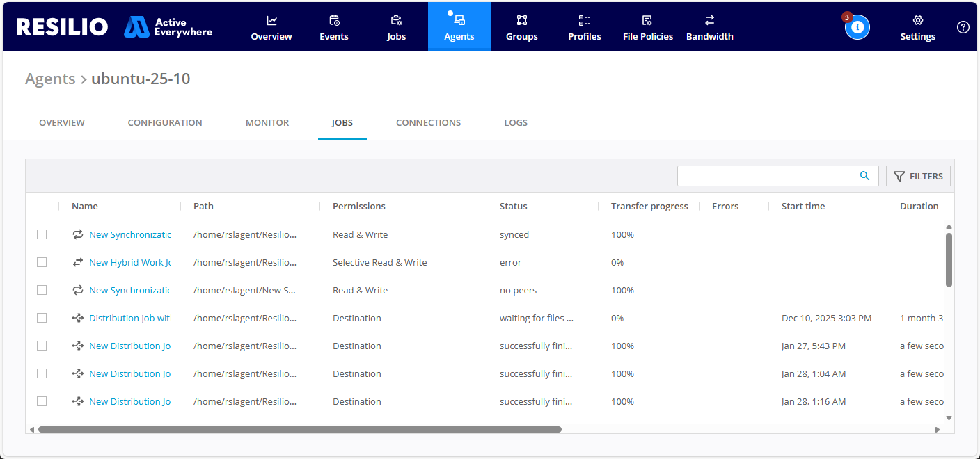Tick the checkbox for the synced Synchronization job

(42, 234)
